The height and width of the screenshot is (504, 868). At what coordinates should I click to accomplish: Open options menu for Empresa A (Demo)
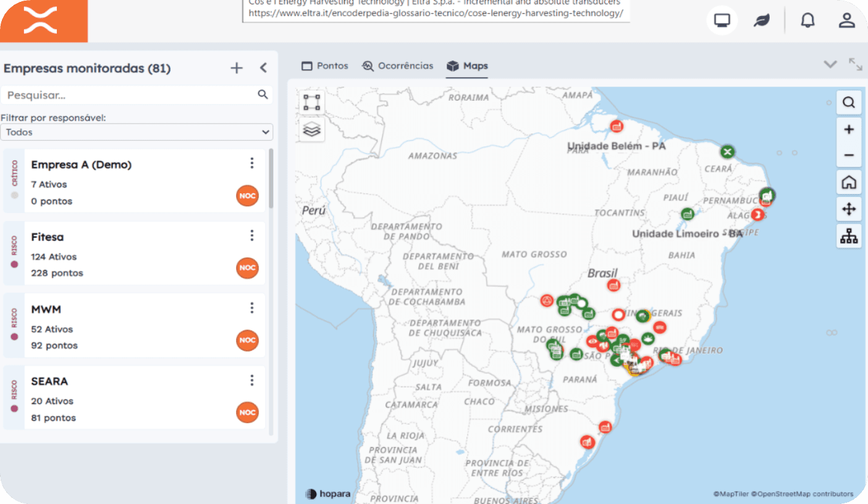[251, 163]
